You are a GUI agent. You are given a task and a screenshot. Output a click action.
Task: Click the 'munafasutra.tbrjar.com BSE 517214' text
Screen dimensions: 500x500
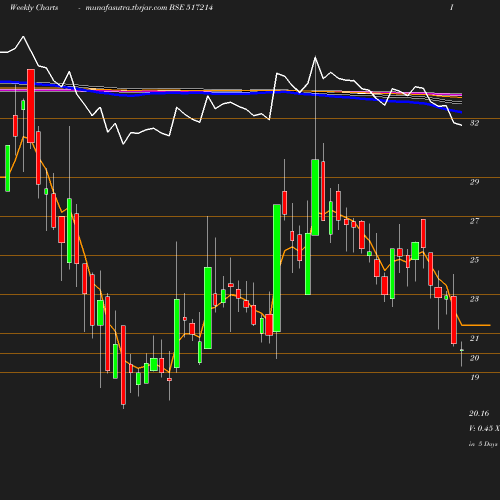(x=149, y=7)
